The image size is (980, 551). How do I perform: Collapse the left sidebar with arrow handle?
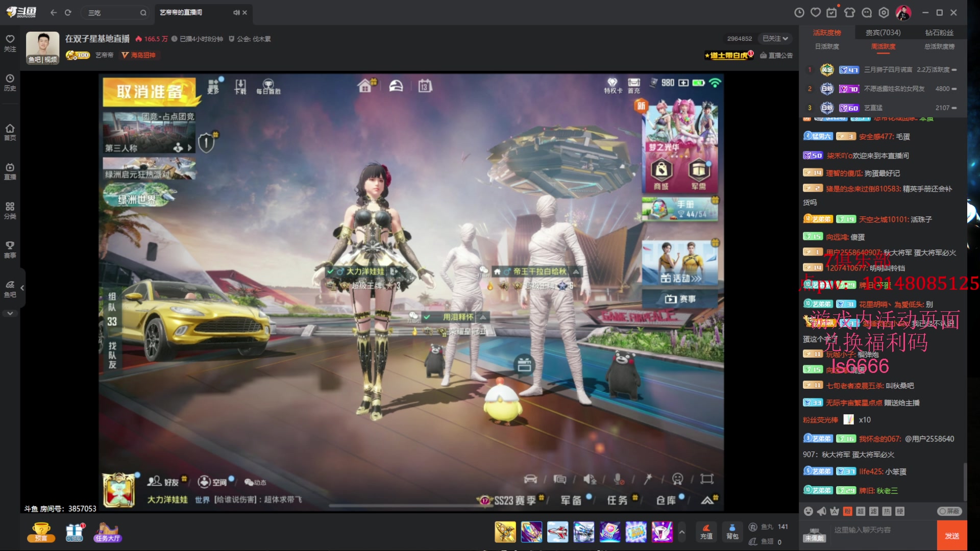point(22,288)
